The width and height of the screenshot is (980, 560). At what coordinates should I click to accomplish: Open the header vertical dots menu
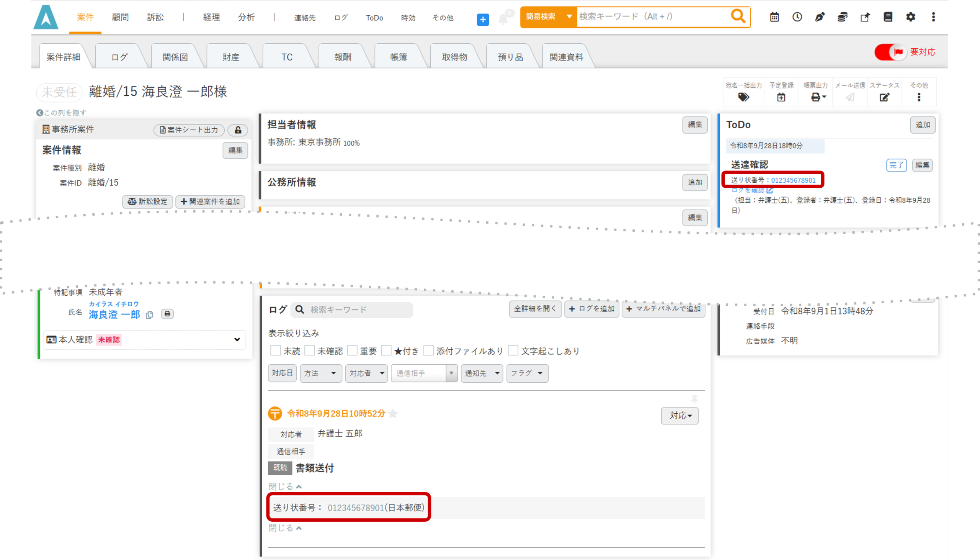pos(933,17)
